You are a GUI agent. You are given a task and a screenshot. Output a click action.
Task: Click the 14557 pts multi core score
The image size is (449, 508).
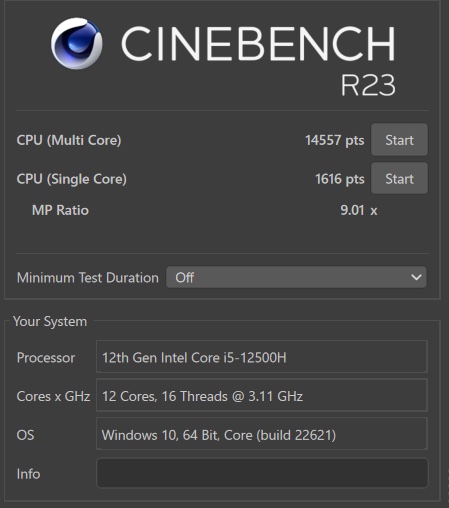point(334,140)
